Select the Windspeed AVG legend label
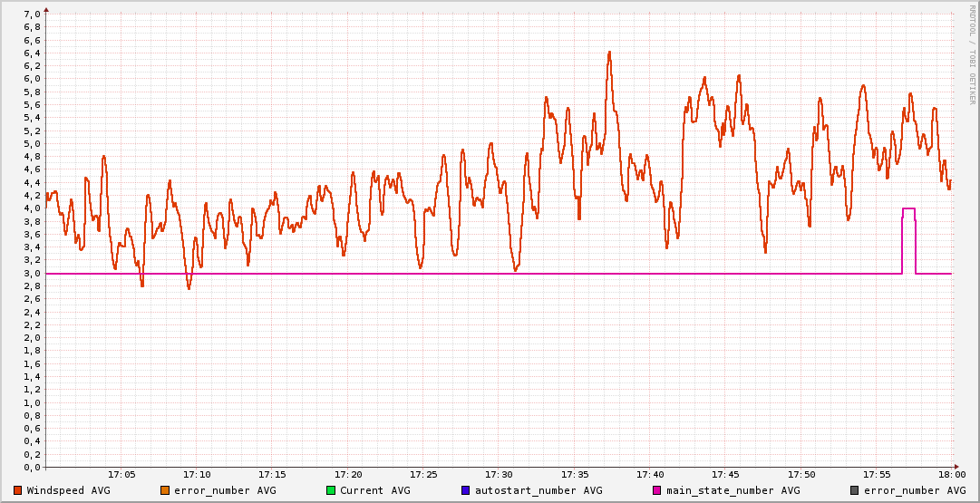 (68, 490)
